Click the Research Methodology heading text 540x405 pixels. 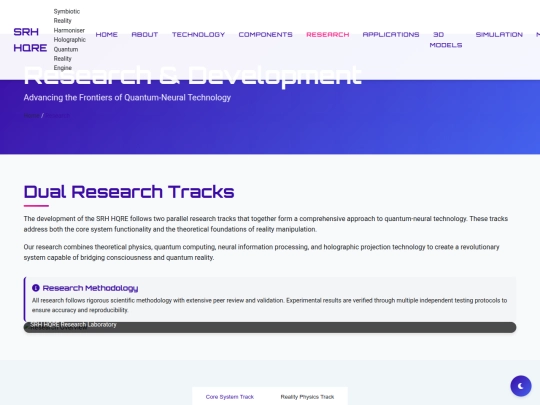tap(90, 288)
